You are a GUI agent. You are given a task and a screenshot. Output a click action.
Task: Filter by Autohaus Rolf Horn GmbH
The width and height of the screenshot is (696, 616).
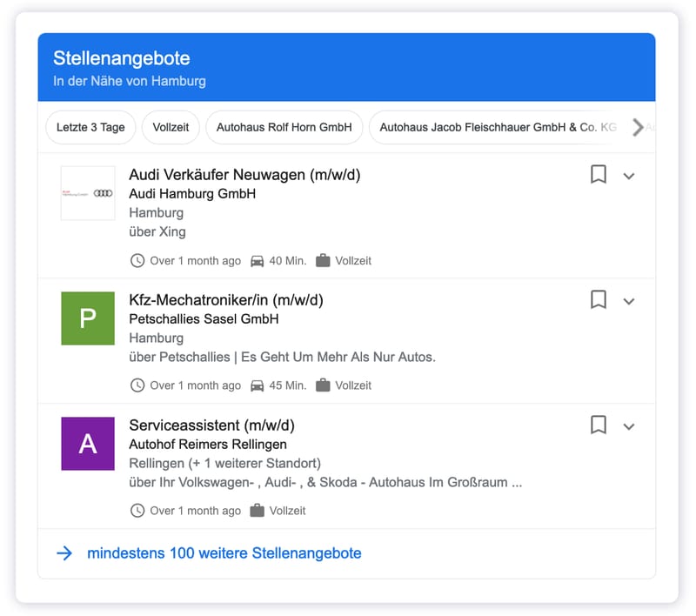284,127
